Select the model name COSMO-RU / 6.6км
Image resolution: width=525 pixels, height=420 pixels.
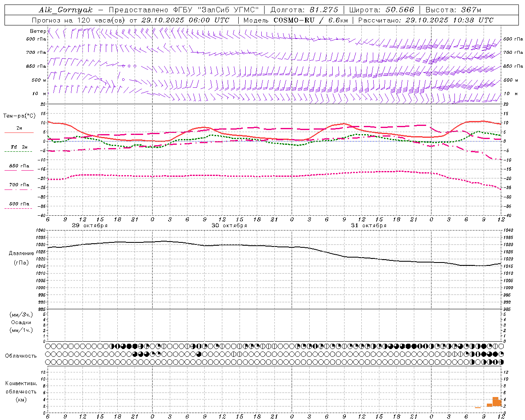[310, 20]
